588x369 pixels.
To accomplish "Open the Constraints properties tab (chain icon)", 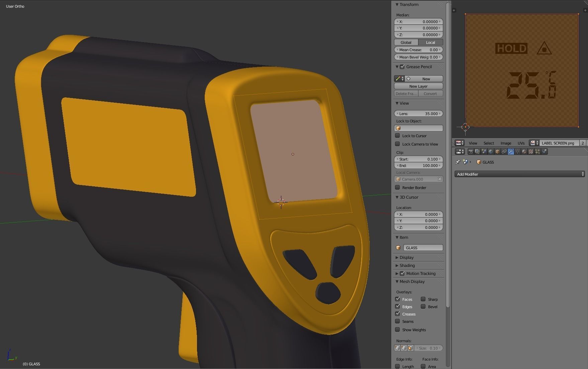I will click(504, 152).
